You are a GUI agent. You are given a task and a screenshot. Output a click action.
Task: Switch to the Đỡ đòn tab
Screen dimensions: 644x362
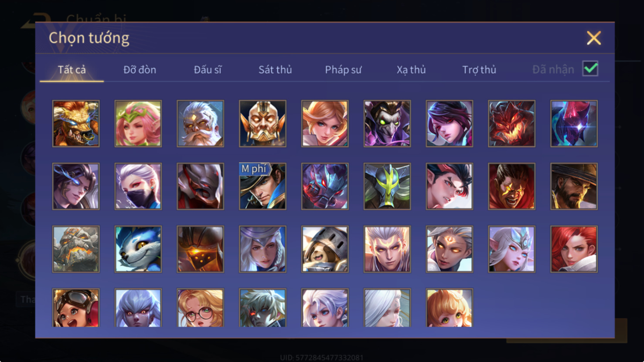point(140,70)
